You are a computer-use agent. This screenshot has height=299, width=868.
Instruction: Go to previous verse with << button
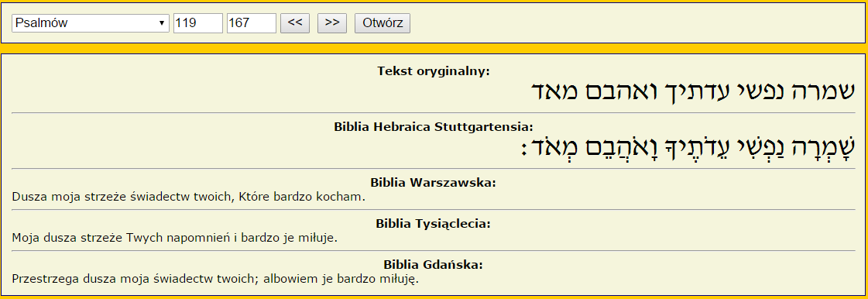point(295,23)
